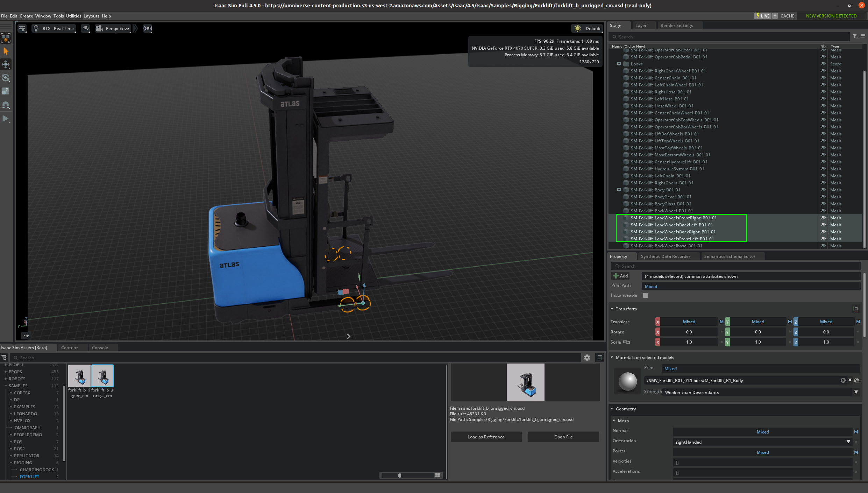Expand the SM_Forklift_Body_B01_01 tree node
The image size is (868, 493).
click(619, 190)
